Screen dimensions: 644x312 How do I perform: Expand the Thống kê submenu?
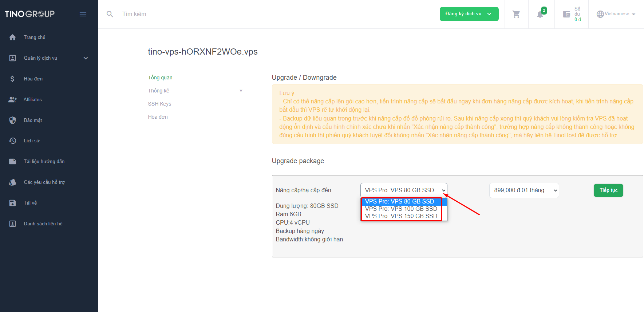pyautogui.click(x=241, y=91)
